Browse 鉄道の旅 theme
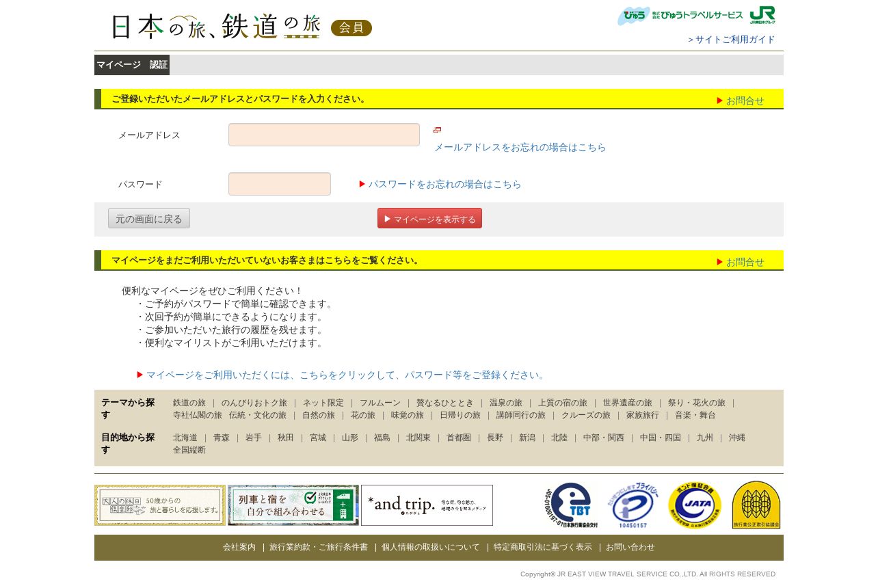The width and height of the screenshot is (878, 588). [189, 403]
